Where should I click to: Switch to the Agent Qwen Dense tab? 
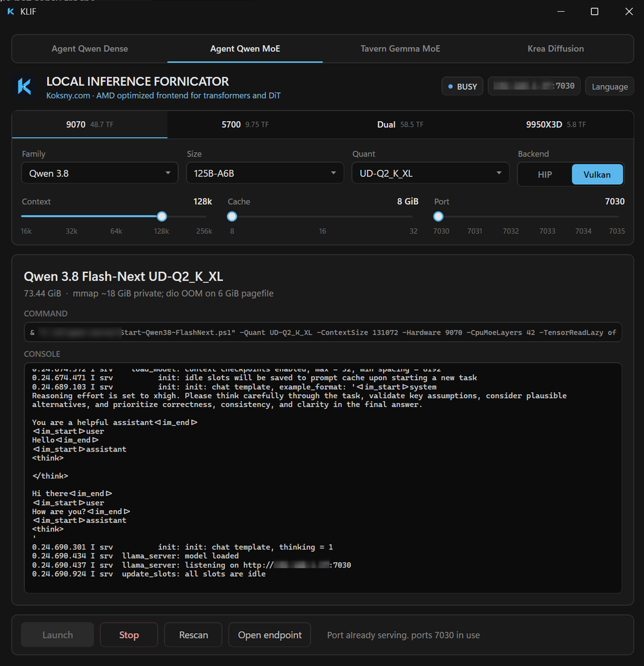(90, 48)
